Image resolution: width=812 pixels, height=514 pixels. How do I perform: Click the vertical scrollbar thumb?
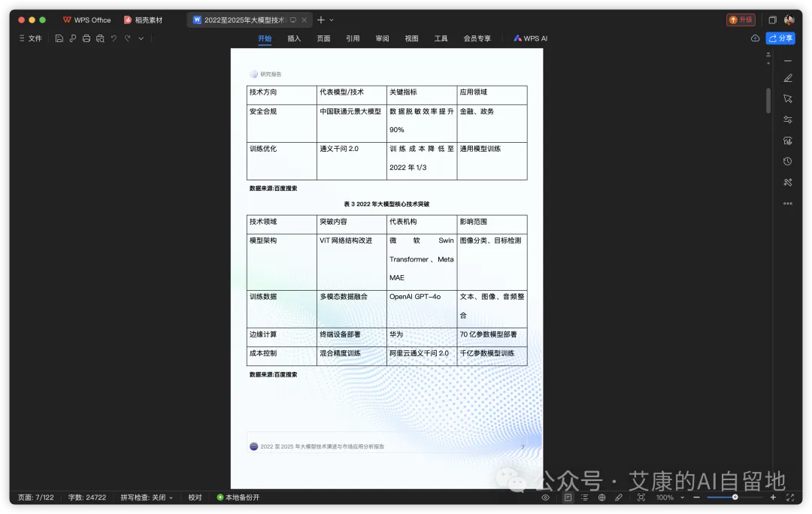click(x=768, y=101)
